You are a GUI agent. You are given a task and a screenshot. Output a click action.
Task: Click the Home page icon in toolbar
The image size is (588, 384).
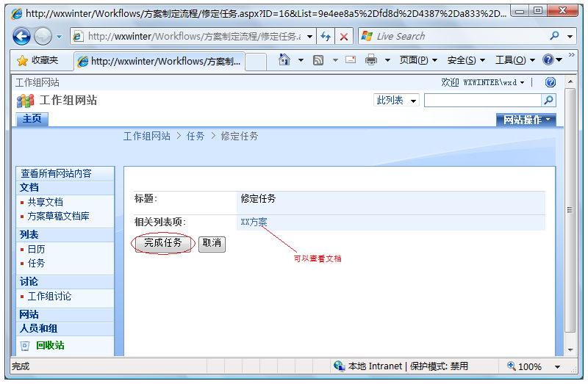pyautogui.click(x=284, y=60)
